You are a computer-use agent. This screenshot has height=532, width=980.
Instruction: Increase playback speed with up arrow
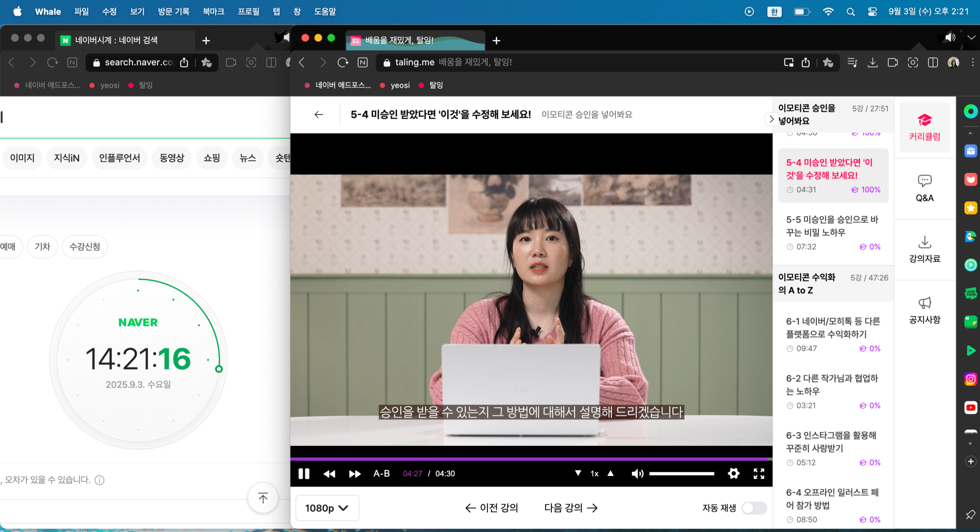610,473
